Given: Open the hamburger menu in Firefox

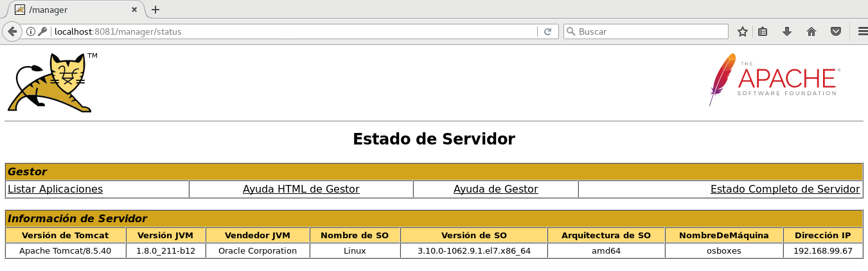Looking at the screenshot, I should coord(862,31).
